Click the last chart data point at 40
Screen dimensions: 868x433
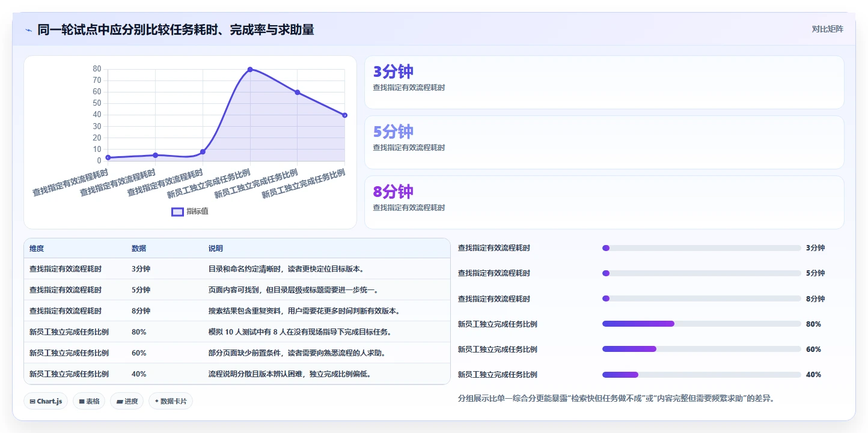344,115
